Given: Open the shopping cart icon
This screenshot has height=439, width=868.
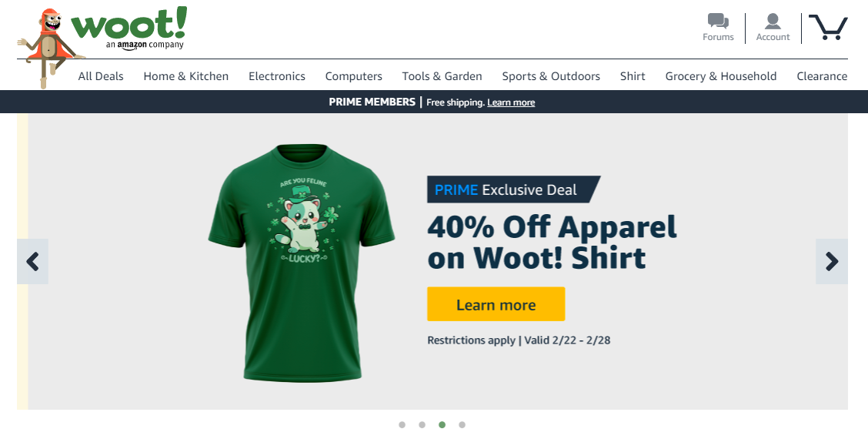Looking at the screenshot, I should 828,27.
